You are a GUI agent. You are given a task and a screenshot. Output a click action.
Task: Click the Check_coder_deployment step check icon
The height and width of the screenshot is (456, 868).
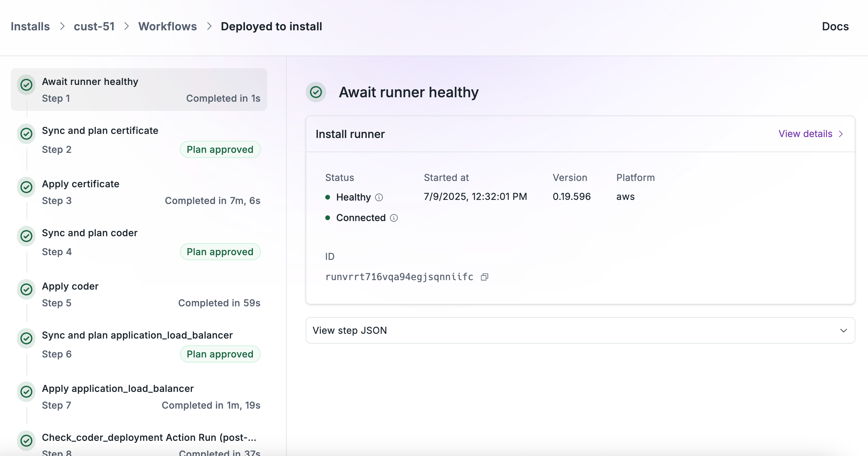pyautogui.click(x=26, y=441)
